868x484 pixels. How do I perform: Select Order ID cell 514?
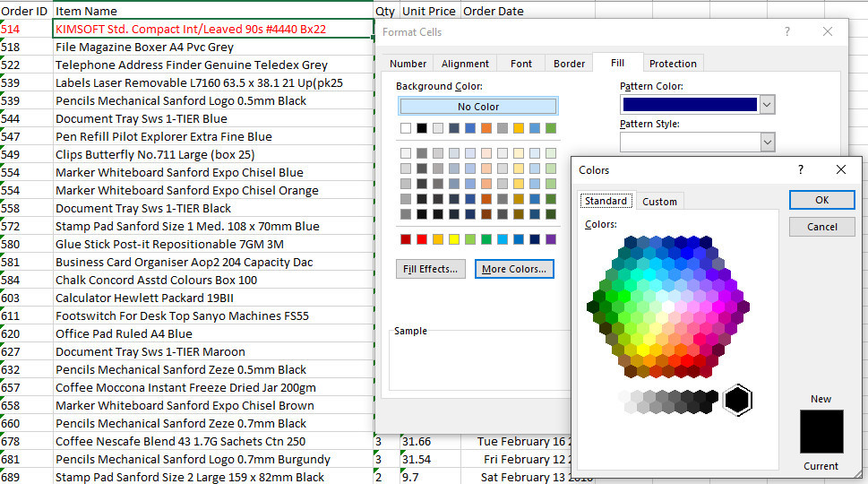[x=26, y=29]
